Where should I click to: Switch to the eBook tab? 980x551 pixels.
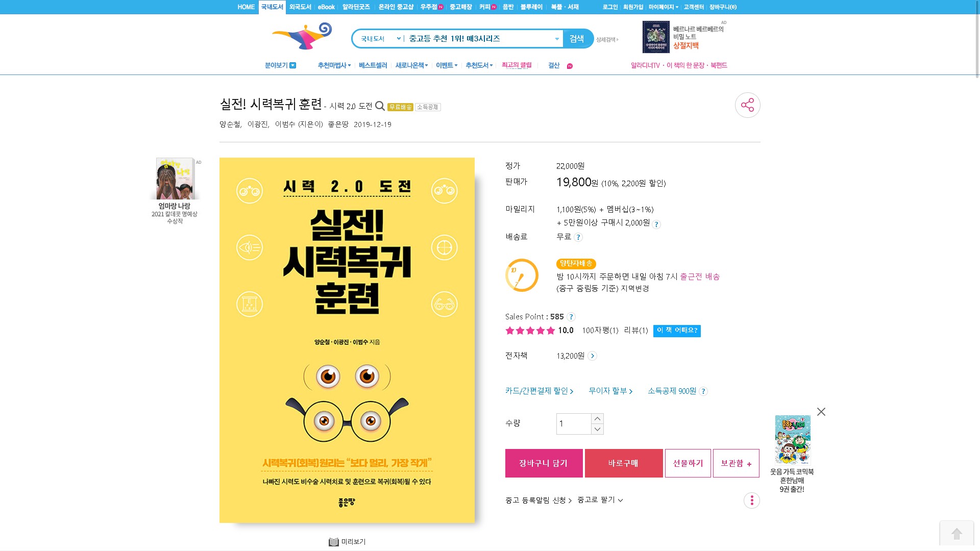coord(326,7)
